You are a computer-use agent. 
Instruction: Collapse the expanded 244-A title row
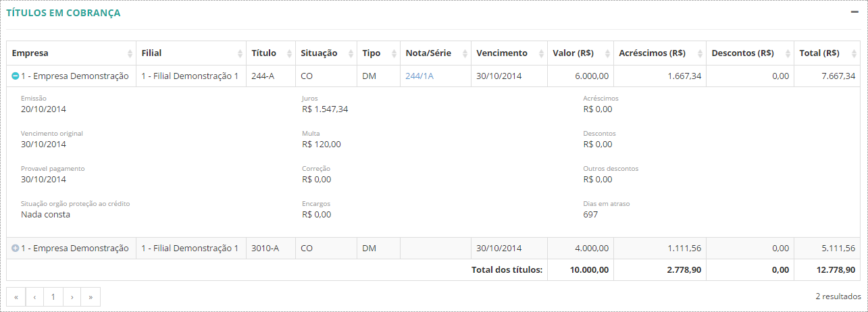[16, 76]
